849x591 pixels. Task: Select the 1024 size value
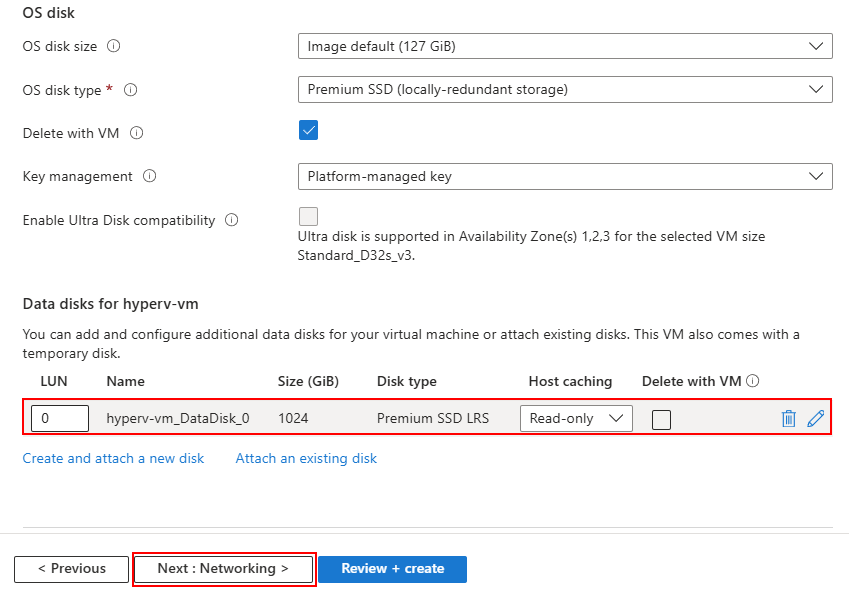pyautogui.click(x=293, y=418)
